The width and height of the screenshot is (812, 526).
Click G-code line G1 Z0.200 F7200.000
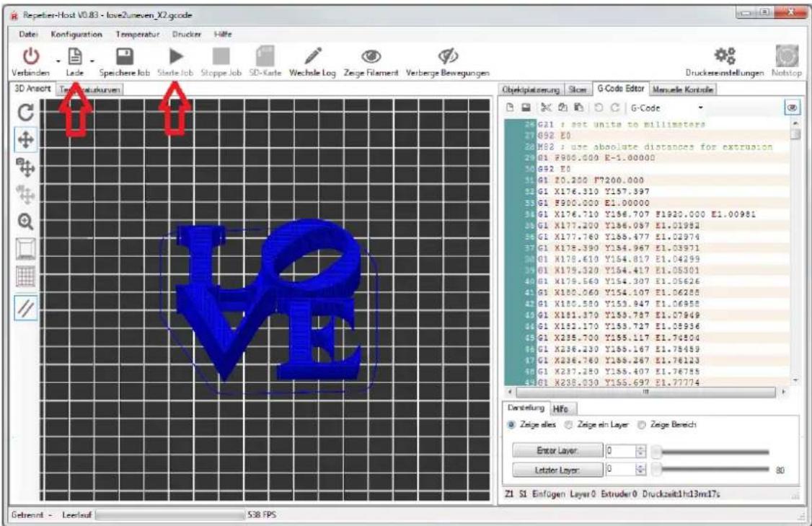[591, 180]
